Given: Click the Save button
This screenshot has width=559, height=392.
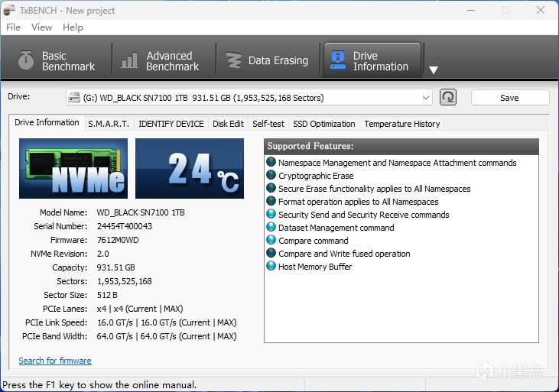Looking at the screenshot, I should pos(510,98).
